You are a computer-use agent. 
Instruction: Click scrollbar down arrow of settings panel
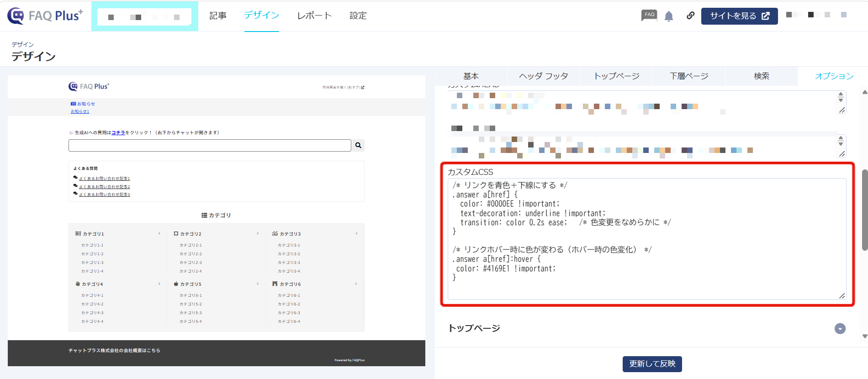(864, 337)
